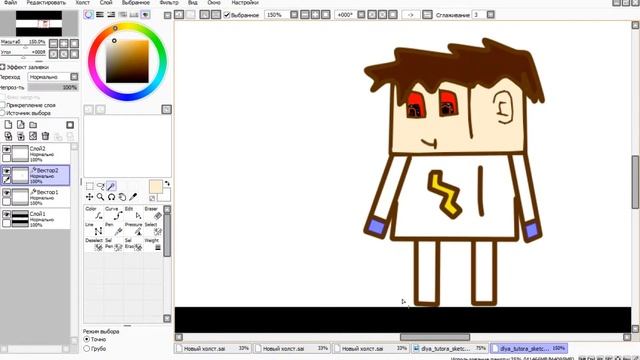The height and width of the screenshot is (360, 640).
Task: Toggle the RGB slider panel icon
Action: click(x=100, y=15)
